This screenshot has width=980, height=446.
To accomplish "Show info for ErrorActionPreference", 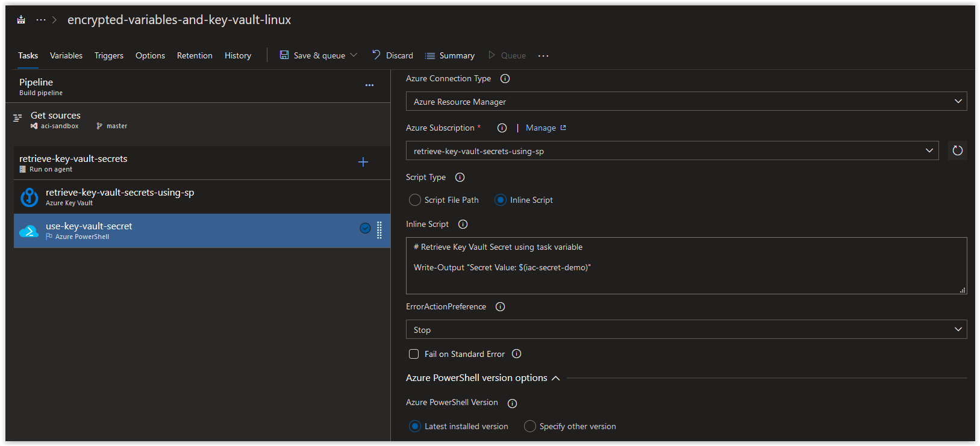I will [x=500, y=307].
